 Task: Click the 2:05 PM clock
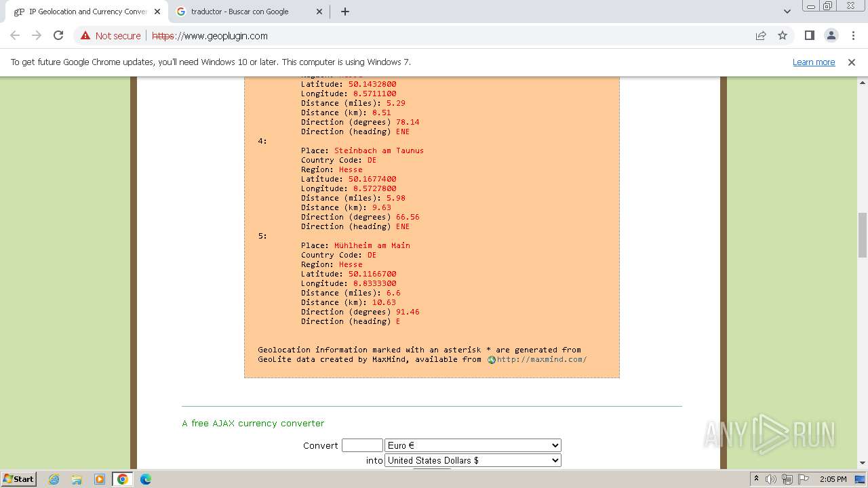point(833,479)
